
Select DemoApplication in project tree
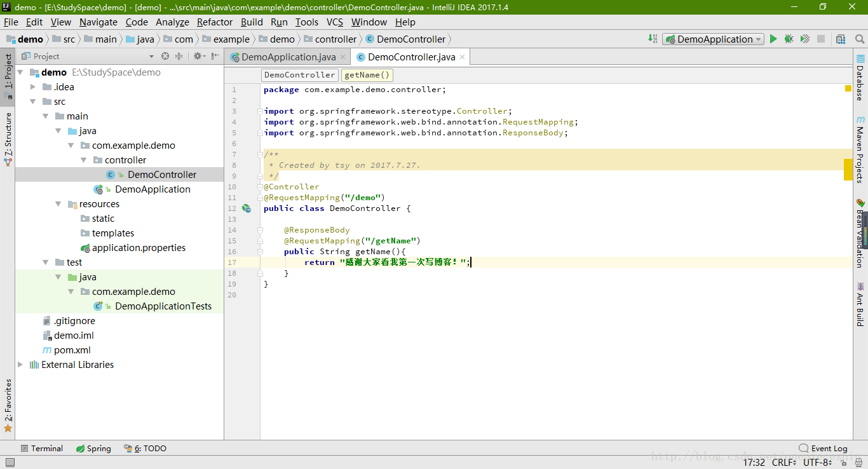tap(153, 189)
